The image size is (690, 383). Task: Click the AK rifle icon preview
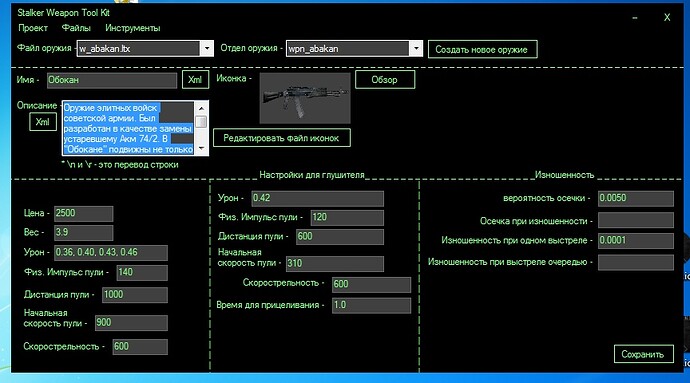coord(305,98)
